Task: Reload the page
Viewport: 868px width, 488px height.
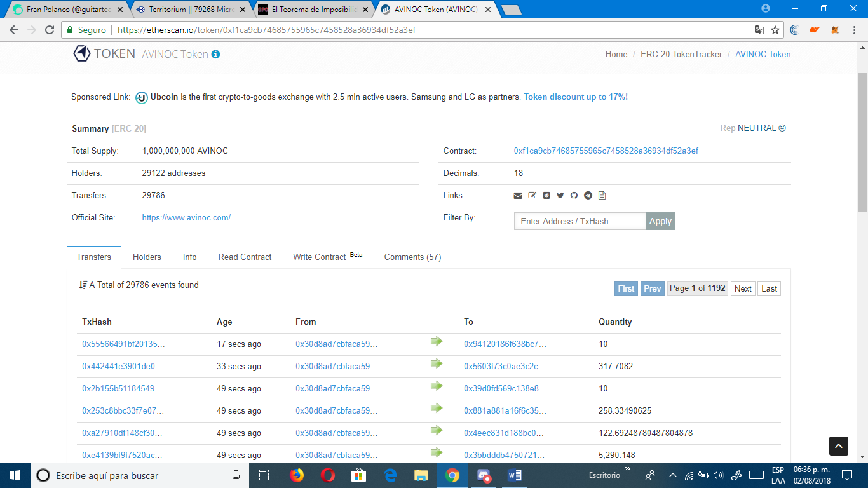Action: [x=50, y=30]
